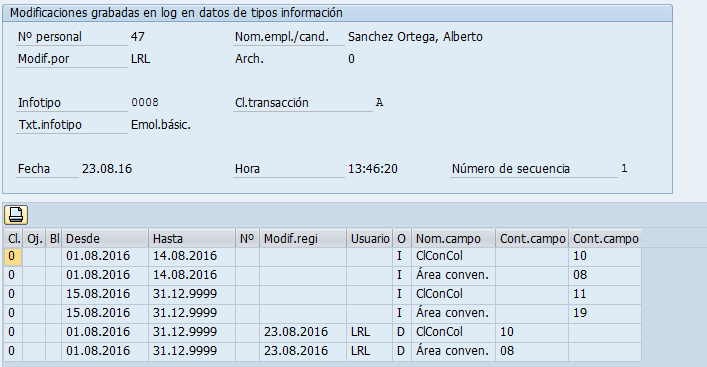Select the Hasta column header
This screenshot has height=367, width=707.
[x=192, y=239]
